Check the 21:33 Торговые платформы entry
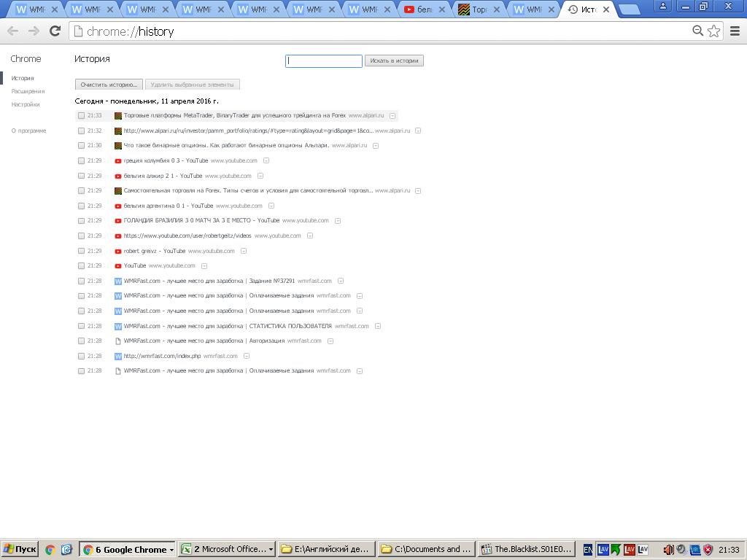The width and height of the screenshot is (747, 560). tap(81, 116)
